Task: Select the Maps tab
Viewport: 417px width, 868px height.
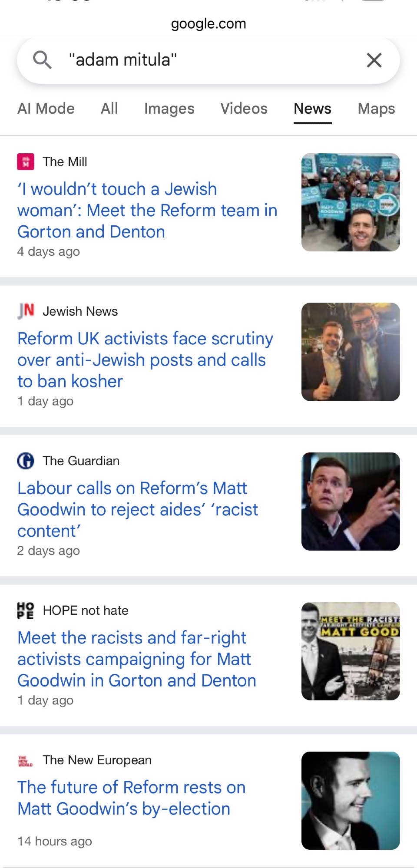Action: [376, 109]
